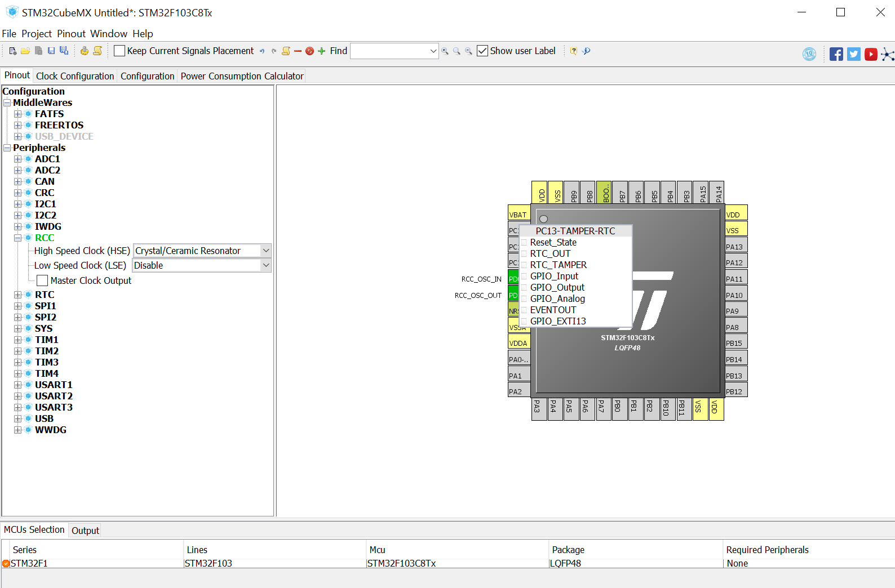Screen dimensions: 895x588
Task: Open the Facebook link icon
Action: click(836, 54)
